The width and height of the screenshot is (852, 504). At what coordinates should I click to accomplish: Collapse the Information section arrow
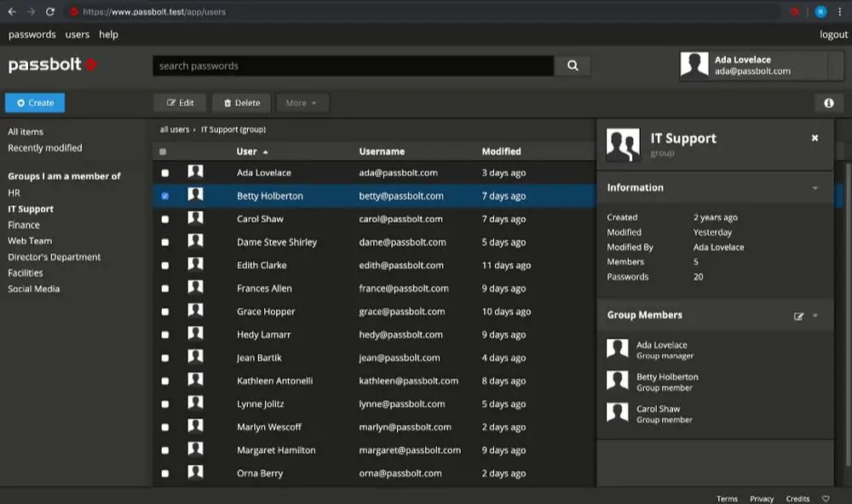click(815, 188)
